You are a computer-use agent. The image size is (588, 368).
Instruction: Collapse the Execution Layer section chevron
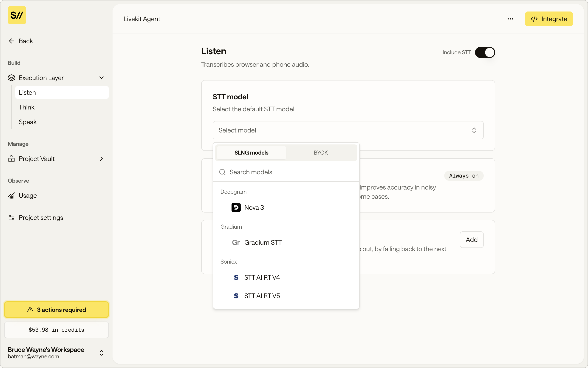click(x=102, y=78)
